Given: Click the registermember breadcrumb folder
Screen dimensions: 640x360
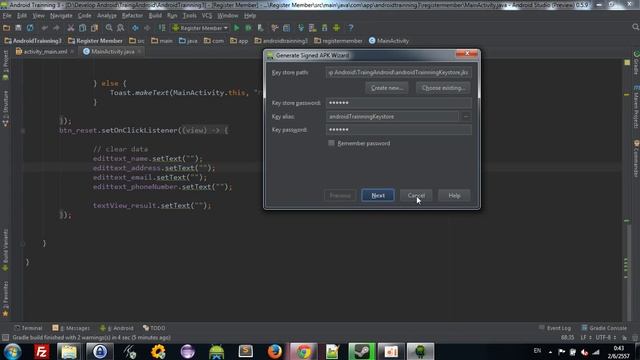Looking at the screenshot, I should tap(338, 41).
